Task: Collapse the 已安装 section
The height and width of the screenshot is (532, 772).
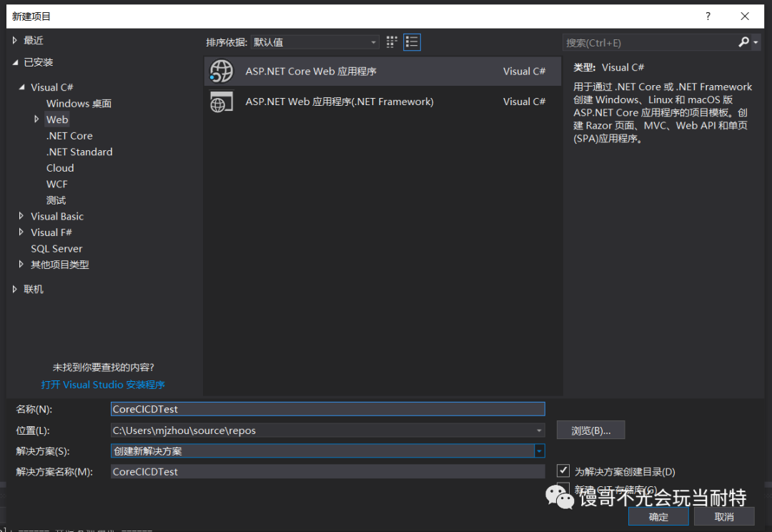Action: pyautogui.click(x=15, y=62)
